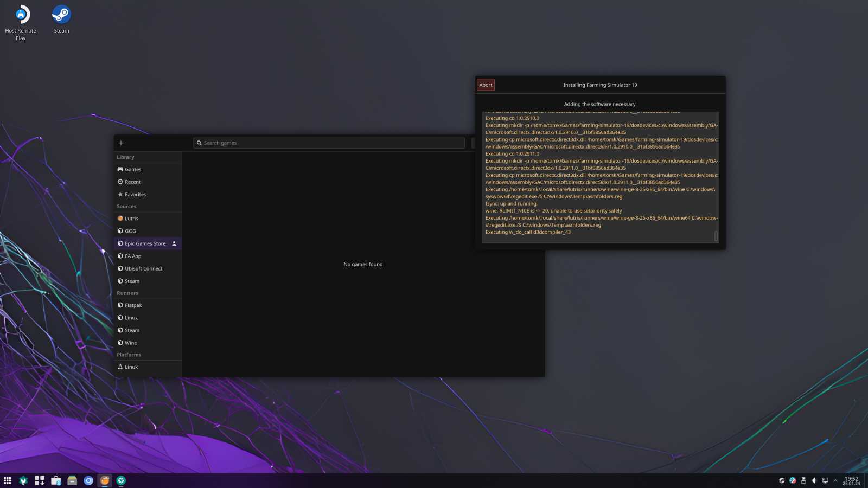Select the Wine runner
The image size is (868, 488).
point(148,343)
